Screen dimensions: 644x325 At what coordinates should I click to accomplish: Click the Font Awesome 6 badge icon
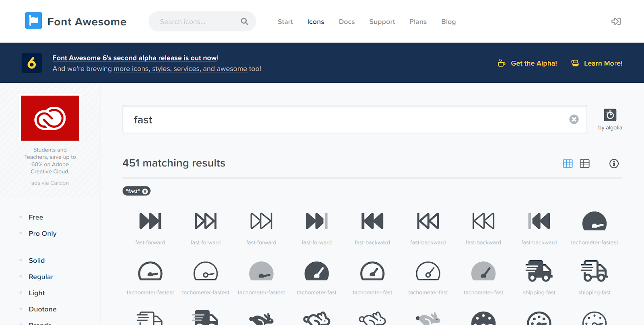pyautogui.click(x=32, y=63)
